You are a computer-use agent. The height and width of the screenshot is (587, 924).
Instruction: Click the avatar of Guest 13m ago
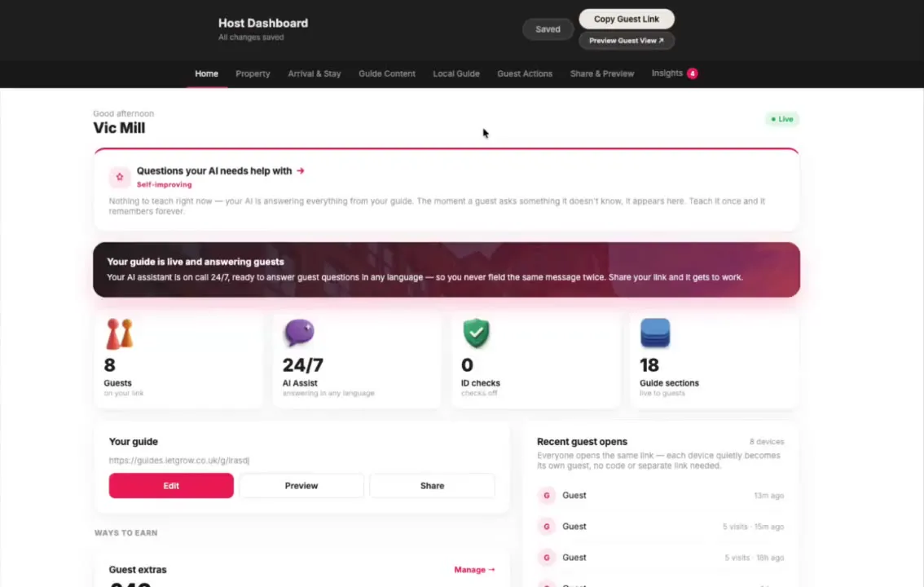pos(546,496)
